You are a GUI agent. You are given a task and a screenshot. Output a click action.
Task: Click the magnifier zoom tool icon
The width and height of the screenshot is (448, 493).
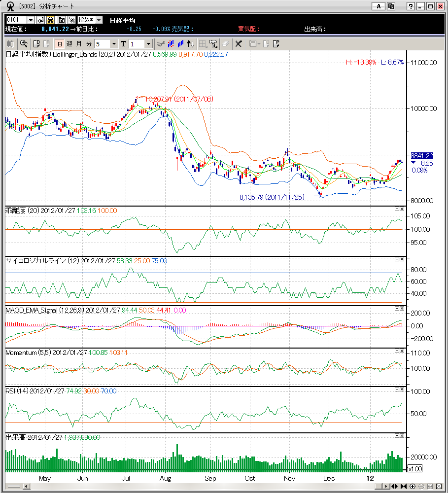(24, 43)
